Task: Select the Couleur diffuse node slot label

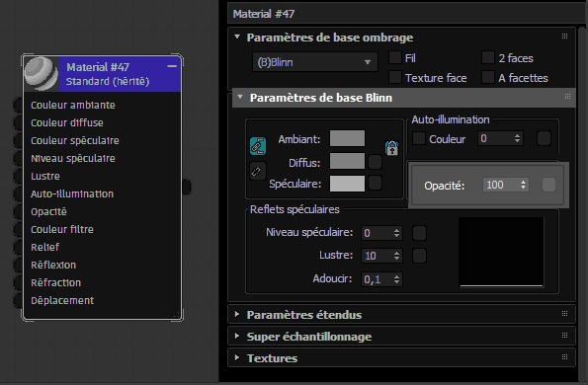Action: coord(67,122)
